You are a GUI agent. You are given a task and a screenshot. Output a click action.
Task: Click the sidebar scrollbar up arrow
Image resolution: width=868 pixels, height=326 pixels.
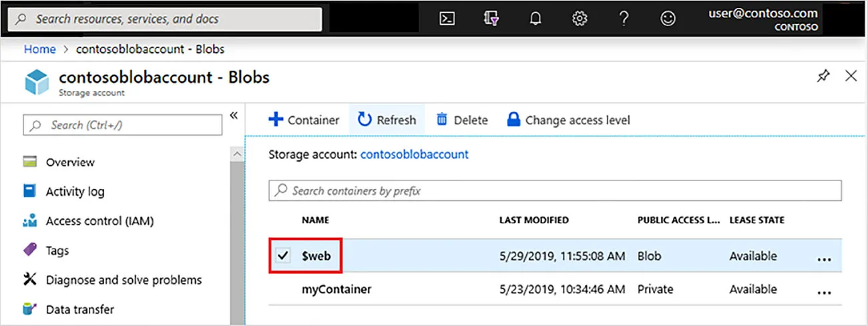[x=237, y=154]
